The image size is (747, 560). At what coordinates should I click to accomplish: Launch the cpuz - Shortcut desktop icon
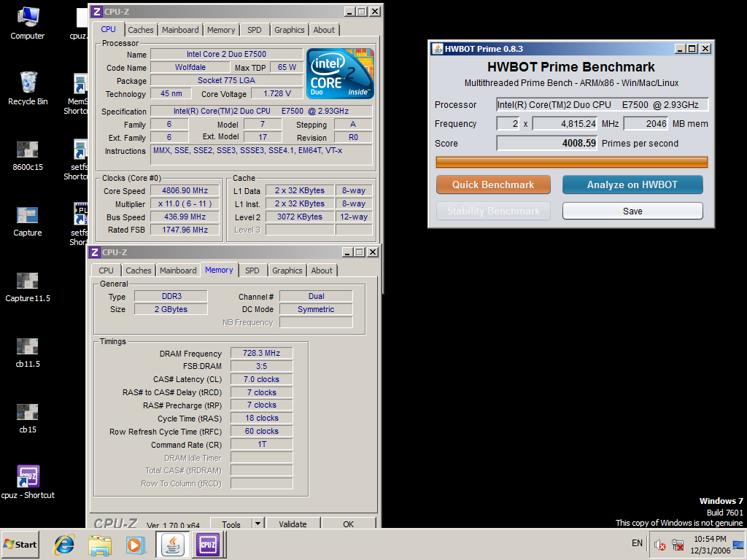[x=28, y=482]
